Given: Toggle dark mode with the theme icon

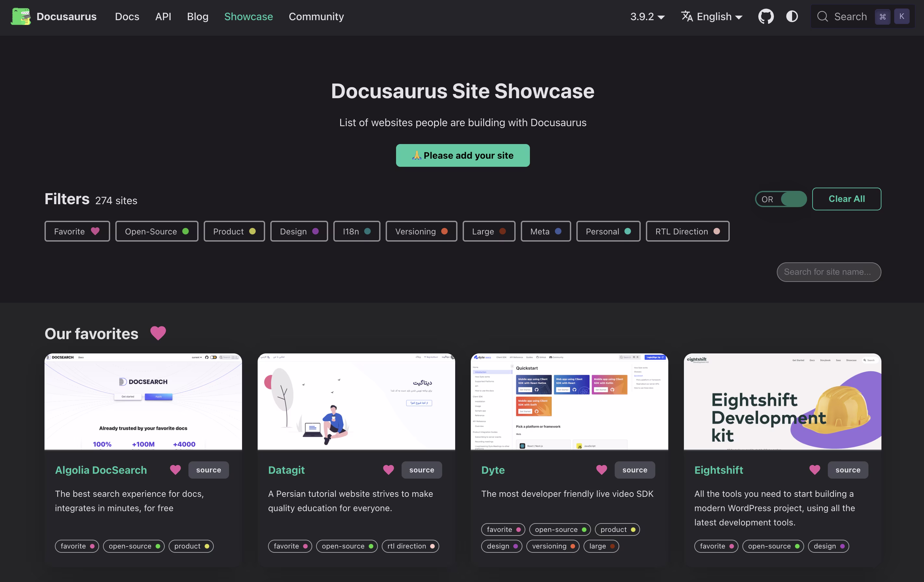Looking at the screenshot, I should pos(792,16).
